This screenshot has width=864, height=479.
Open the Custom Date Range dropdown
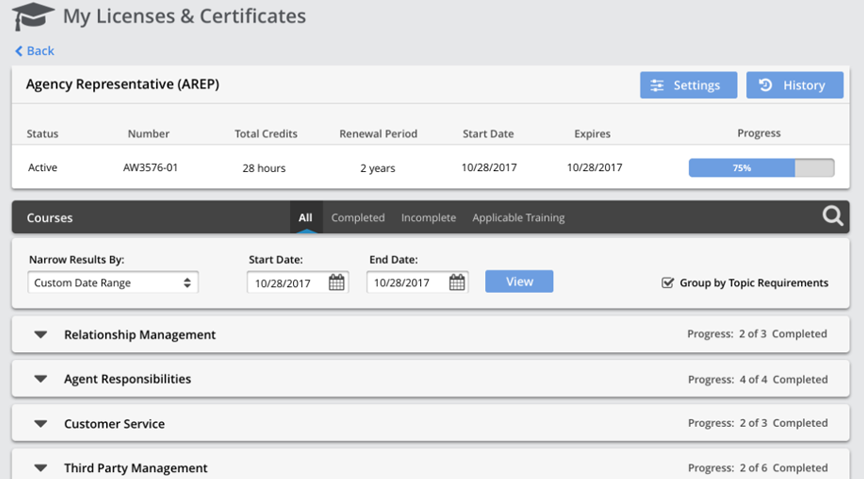[113, 283]
